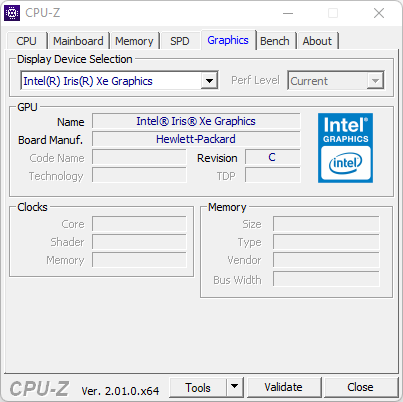Click the Close button at bottom right
Viewport: 403px width, 402px height.
360,387
